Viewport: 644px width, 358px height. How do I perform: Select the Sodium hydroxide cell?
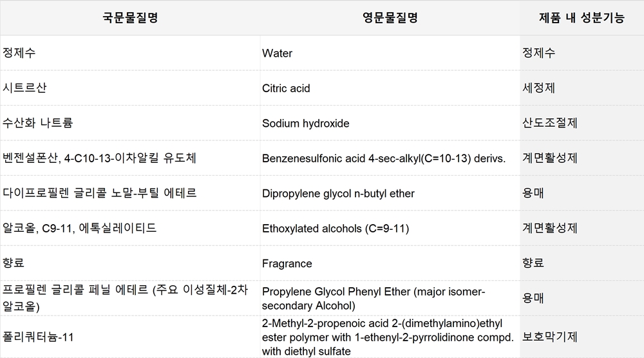(x=390, y=123)
